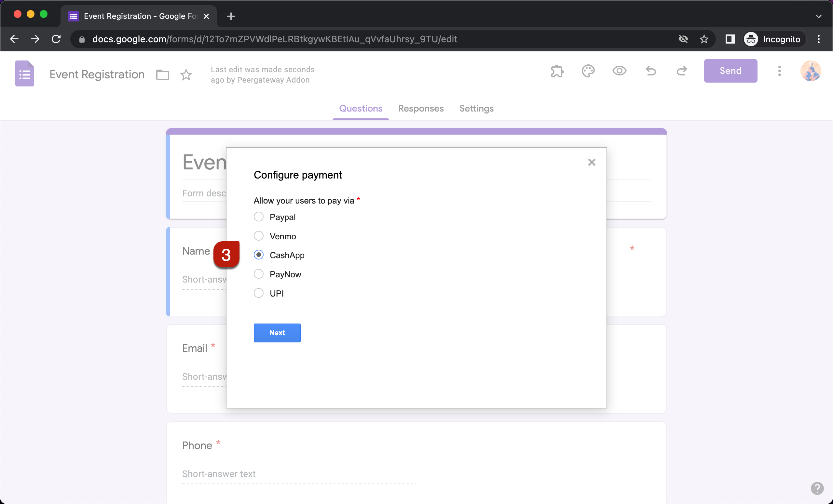833x504 pixels.
Task: Click the Next button
Action: pos(277,333)
